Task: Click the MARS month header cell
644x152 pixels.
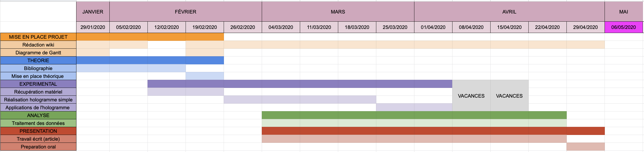Action: (x=338, y=12)
